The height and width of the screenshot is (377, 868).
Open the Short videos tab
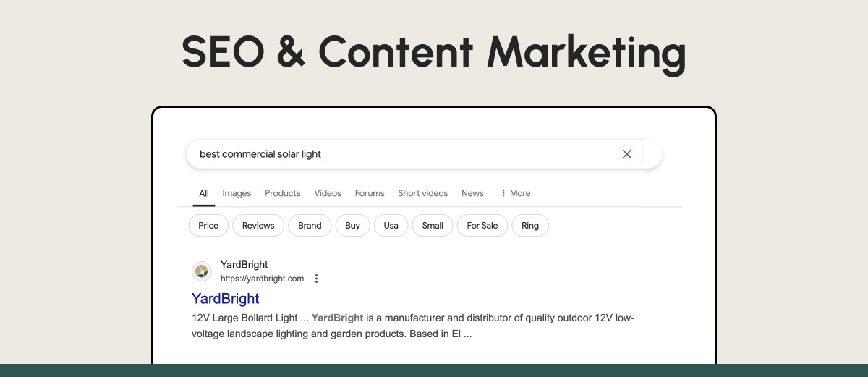423,193
